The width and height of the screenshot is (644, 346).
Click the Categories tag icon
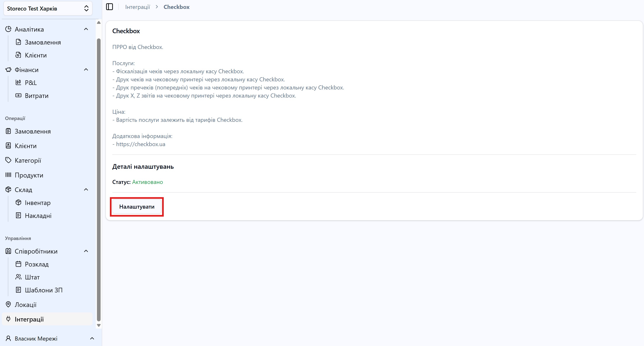point(8,160)
